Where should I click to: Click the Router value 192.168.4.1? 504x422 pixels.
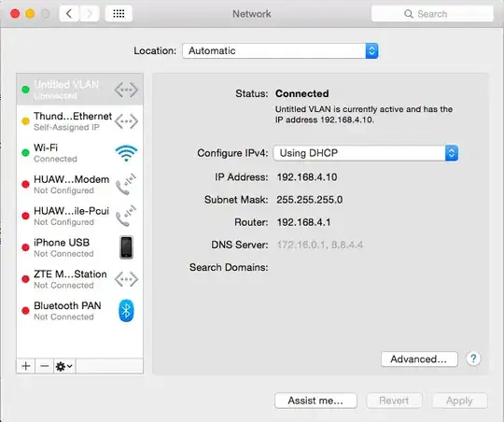click(303, 222)
